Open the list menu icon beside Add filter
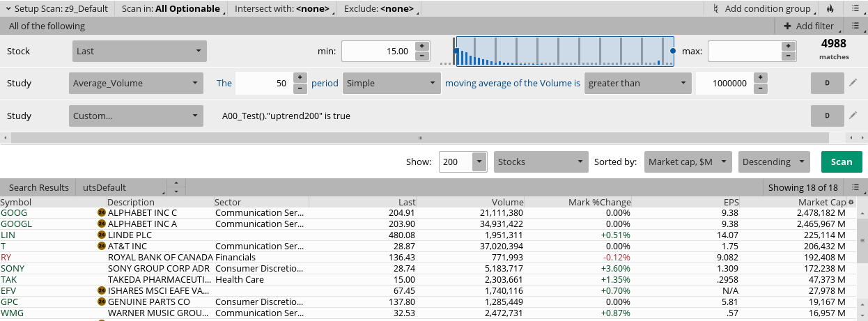This screenshot has width=868, height=321. (855, 26)
